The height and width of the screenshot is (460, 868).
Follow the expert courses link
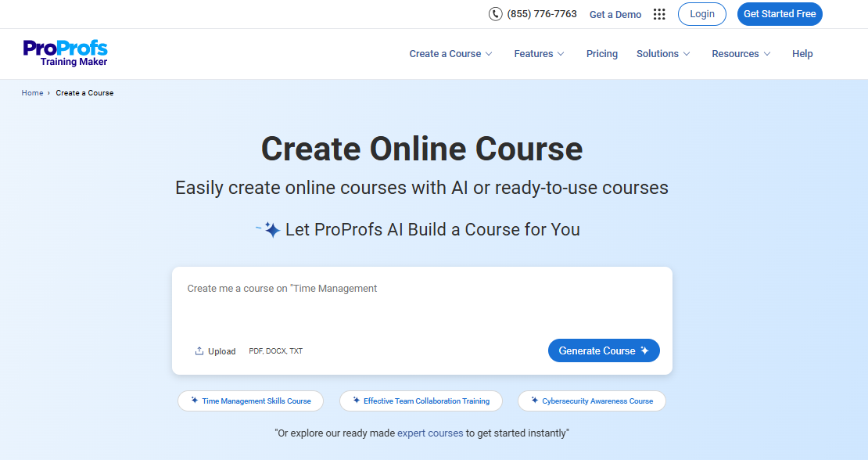(x=430, y=433)
